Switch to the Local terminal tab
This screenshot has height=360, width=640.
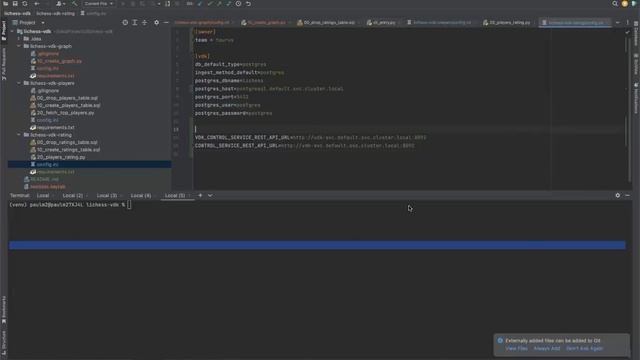42,196
